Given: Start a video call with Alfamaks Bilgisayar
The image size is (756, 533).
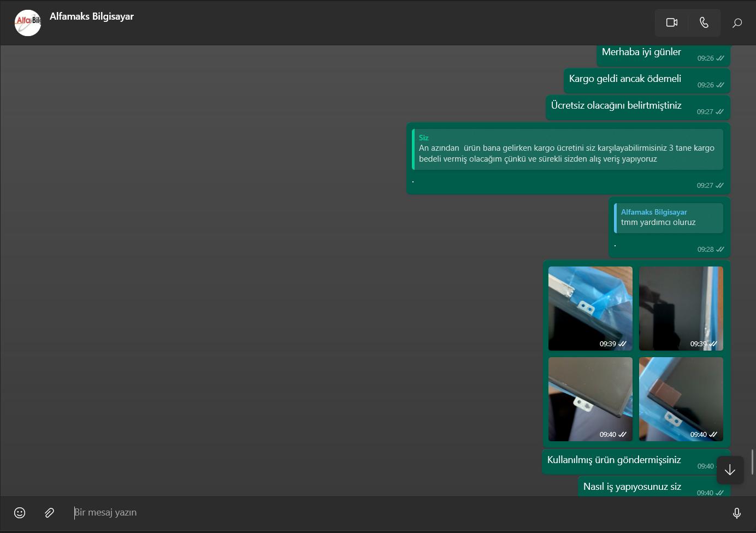Looking at the screenshot, I should tap(671, 23).
